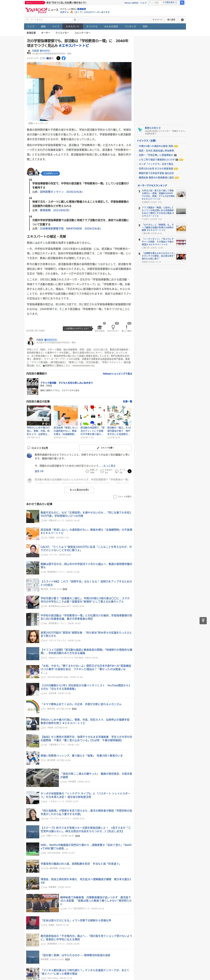Screen dimensions: 210x980
Task: Open related article 朝練は寝不足の元 岡山市
Action: click(86, 566)
